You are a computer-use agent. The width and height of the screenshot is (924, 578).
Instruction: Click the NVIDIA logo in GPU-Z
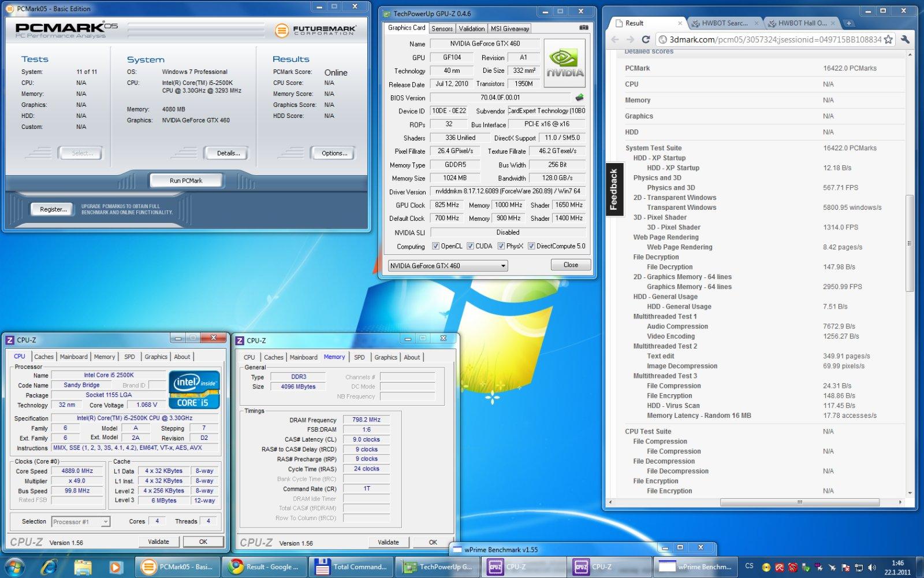tap(564, 63)
